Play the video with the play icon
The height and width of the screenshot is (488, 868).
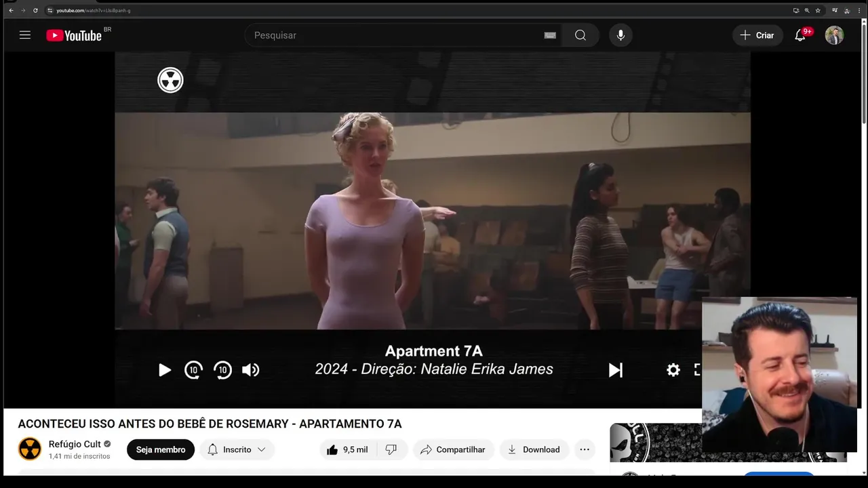(165, 370)
